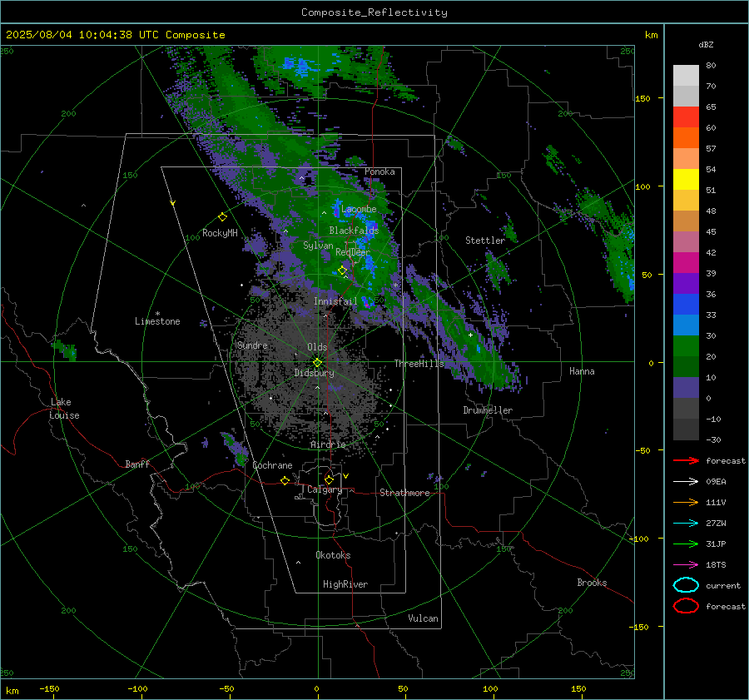This screenshot has width=749, height=700.
Task: Click the HighRiver city label
Action: pyautogui.click(x=345, y=584)
